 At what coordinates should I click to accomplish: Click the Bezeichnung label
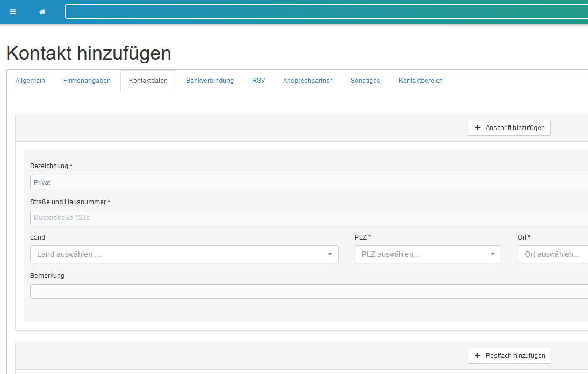click(52, 166)
